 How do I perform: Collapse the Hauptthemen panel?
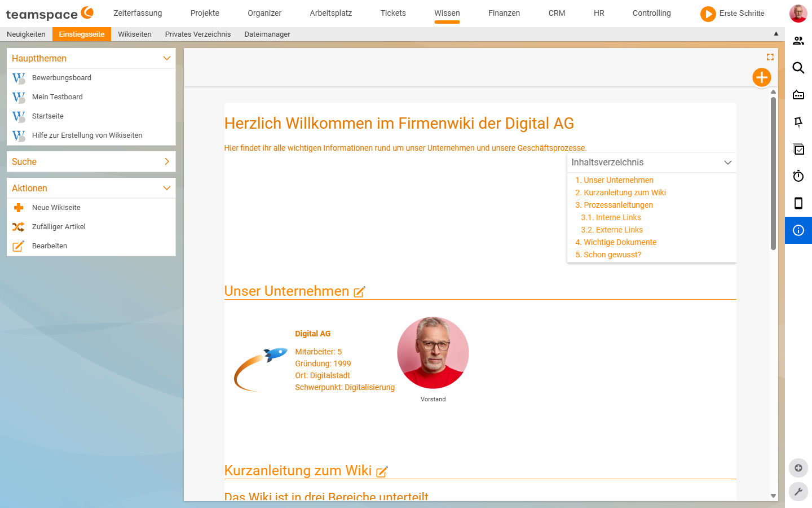point(167,58)
